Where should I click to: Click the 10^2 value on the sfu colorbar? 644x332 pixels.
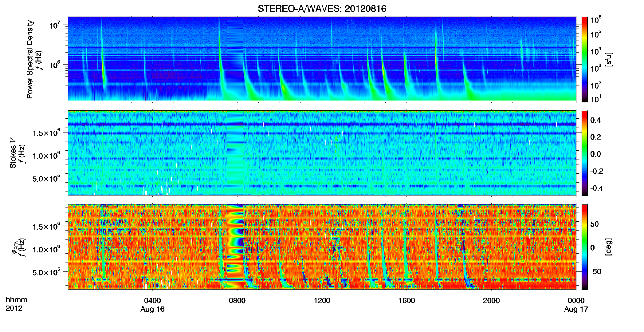point(596,85)
